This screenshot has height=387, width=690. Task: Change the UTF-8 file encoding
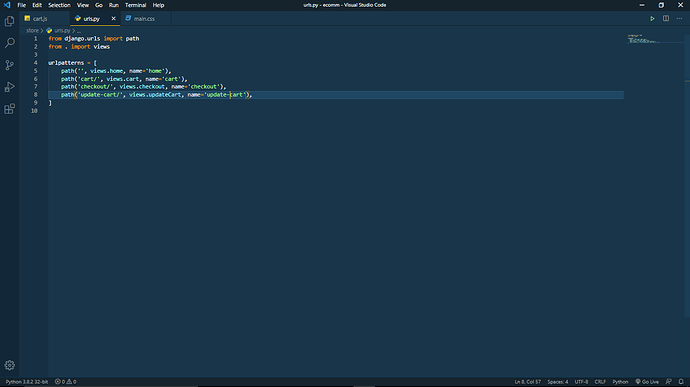tap(581, 382)
